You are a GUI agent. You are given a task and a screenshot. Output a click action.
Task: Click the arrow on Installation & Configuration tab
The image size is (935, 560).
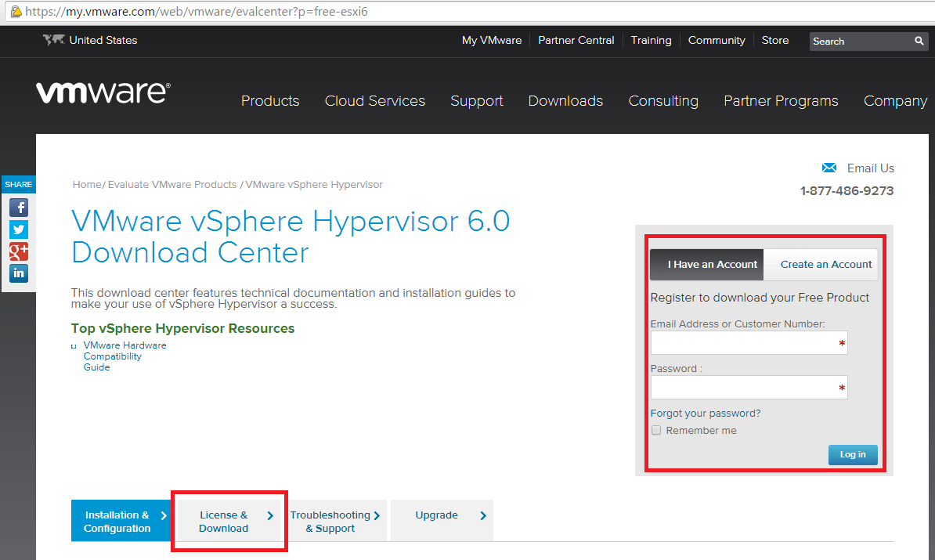point(164,515)
